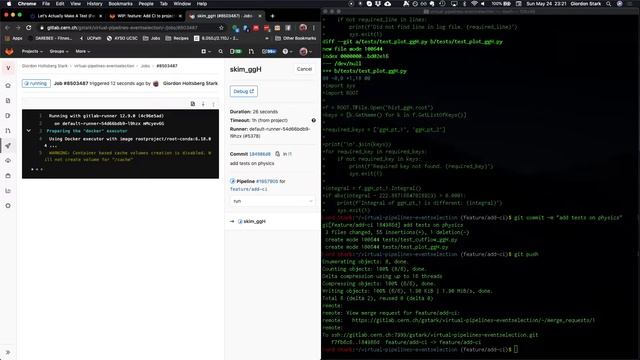Open a new Chrome tab
The height and width of the screenshot is (360, 640).
click(272, 16)
